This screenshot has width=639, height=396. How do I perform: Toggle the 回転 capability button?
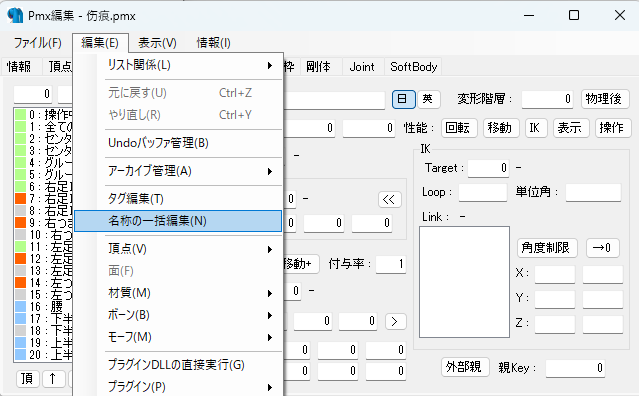459,128
